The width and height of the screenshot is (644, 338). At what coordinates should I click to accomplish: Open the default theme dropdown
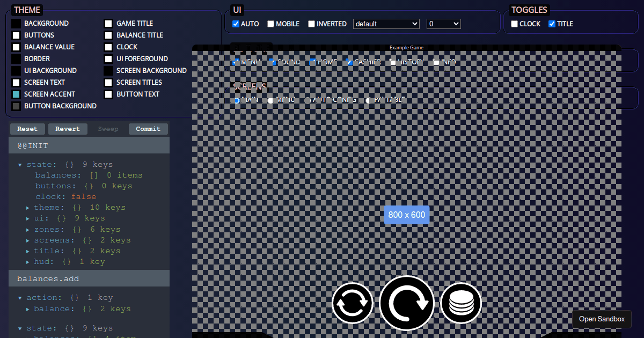click(x=386, y=24)
